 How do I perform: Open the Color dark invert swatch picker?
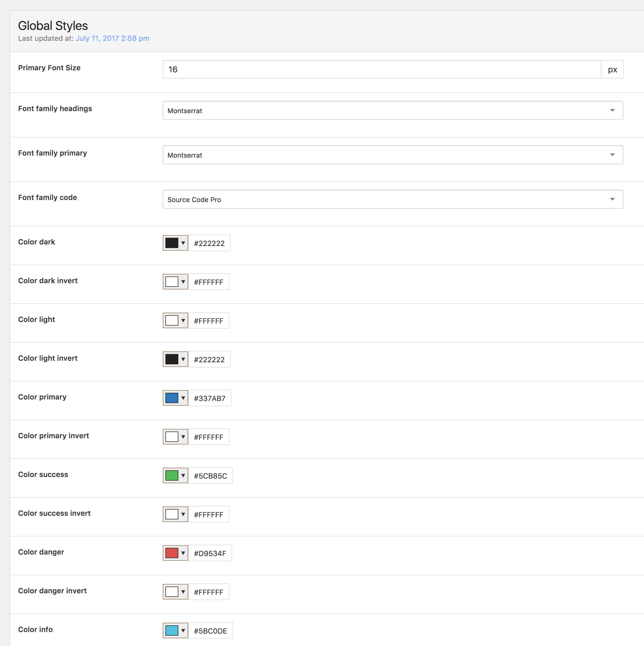[x=175, y=282]
